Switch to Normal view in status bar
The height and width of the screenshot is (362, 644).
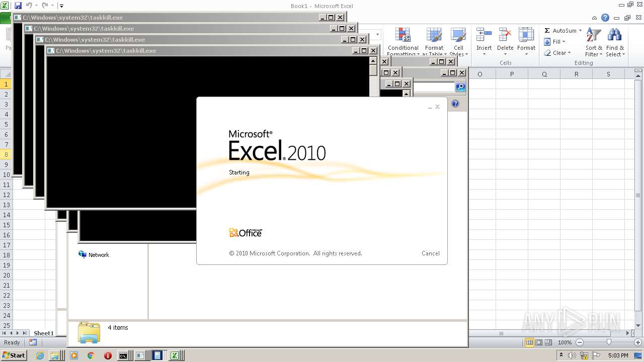click(x=529, y=342)
